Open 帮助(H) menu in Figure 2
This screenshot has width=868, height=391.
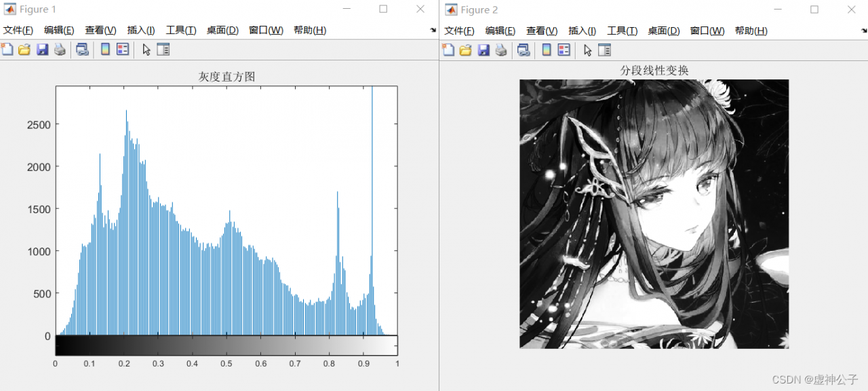751,31
